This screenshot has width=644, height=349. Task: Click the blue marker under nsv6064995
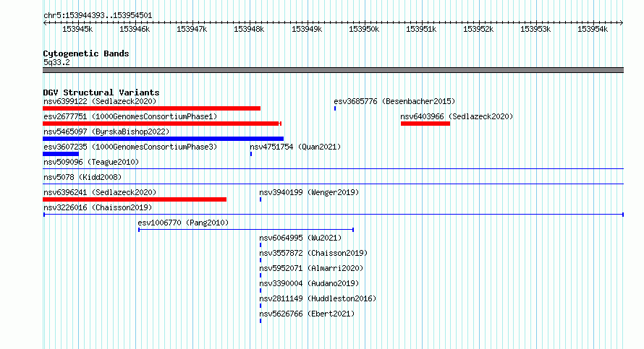(x=260, y=245)
